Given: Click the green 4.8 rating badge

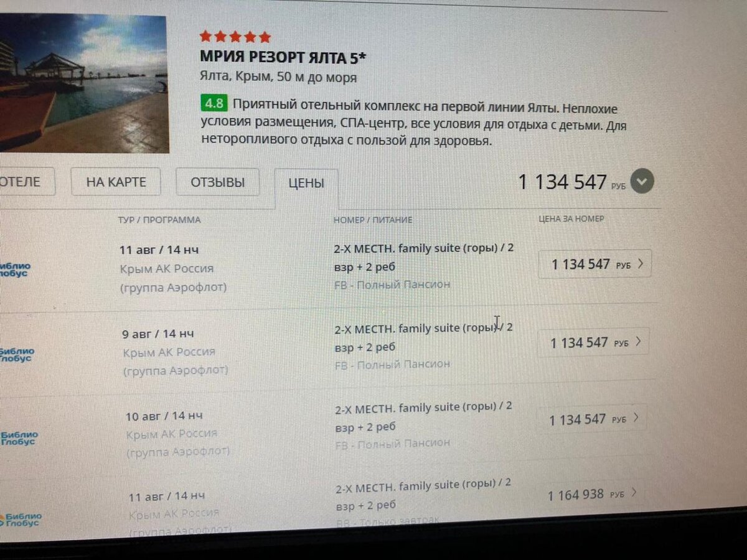Looking at the screenshot, I should pos(214,103).
